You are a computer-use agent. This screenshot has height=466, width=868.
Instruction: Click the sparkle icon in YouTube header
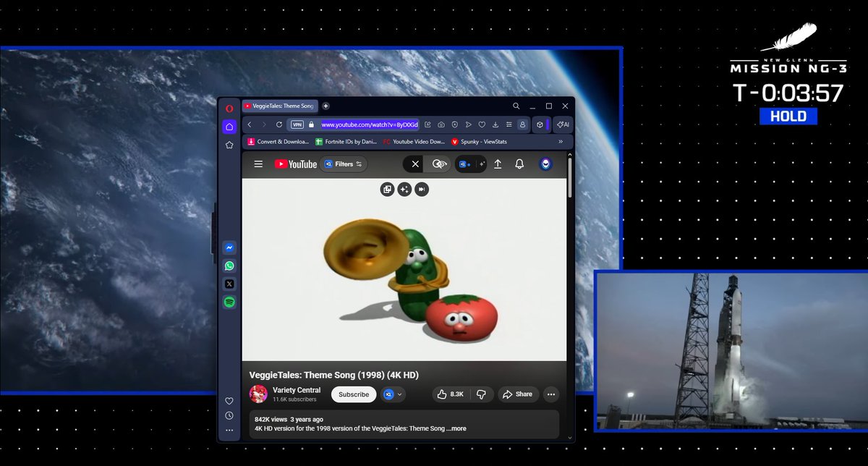click(x=481, y=164)
